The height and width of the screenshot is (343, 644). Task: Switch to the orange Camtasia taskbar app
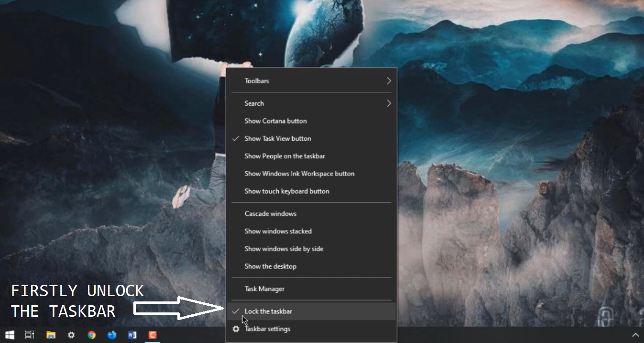153,335
